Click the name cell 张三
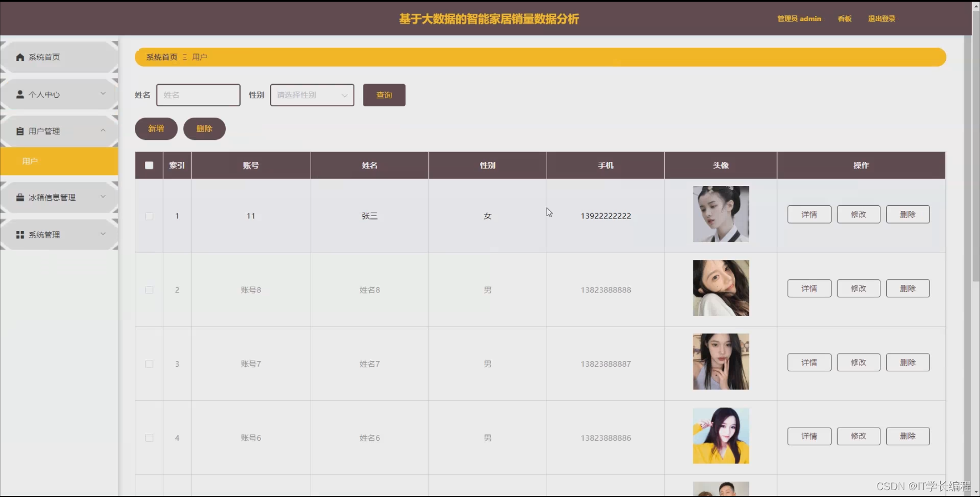This screenshot has height=497, width=980. click(370, 216)
